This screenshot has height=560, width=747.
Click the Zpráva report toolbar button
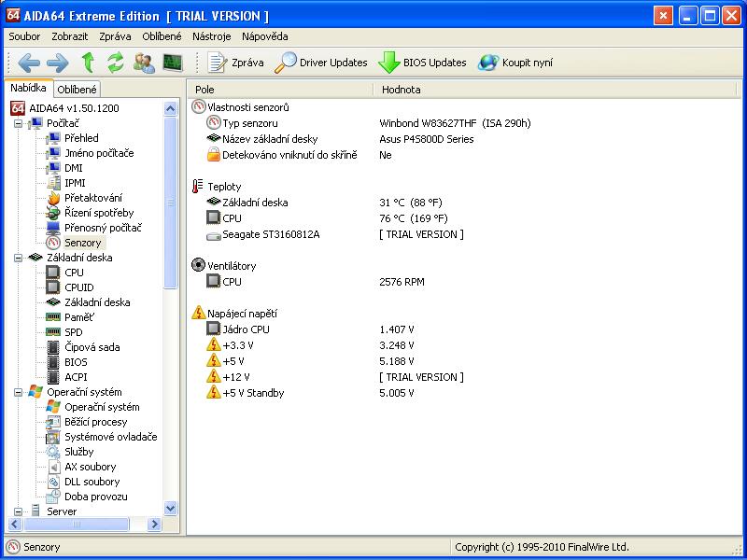235,63
